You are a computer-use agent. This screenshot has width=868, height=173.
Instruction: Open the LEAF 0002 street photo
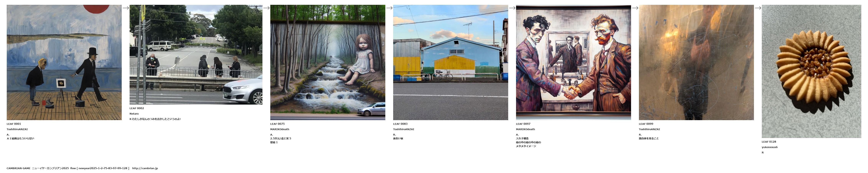[196, 55]
